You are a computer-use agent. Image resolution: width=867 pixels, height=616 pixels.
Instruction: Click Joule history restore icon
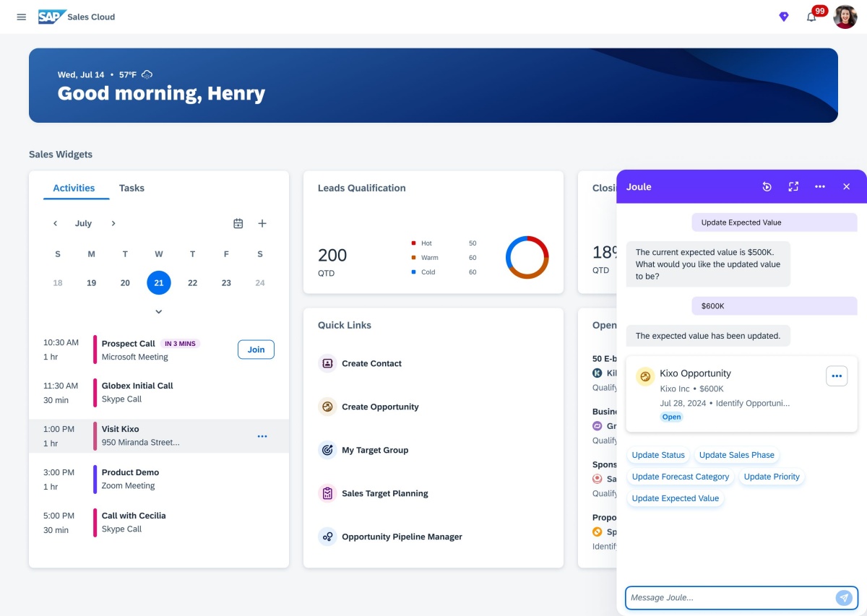coord(767,187)
